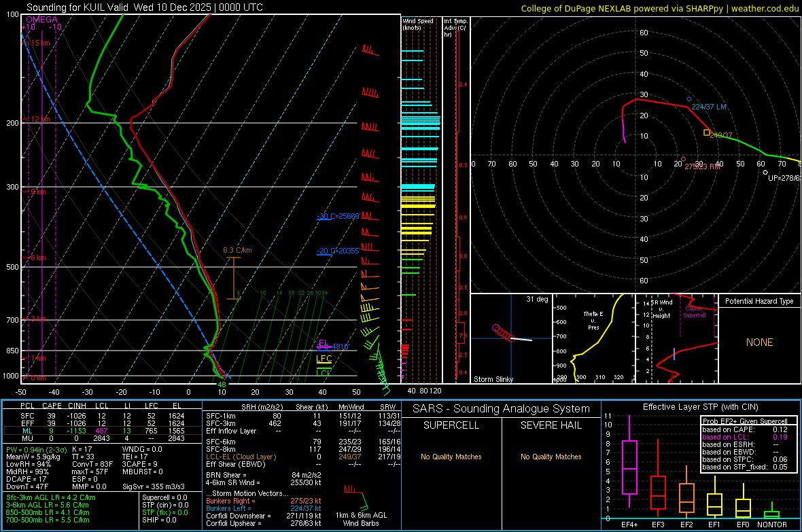
Task: Click the 'SFC-1km' kinematics row
Action: (303, 416)
